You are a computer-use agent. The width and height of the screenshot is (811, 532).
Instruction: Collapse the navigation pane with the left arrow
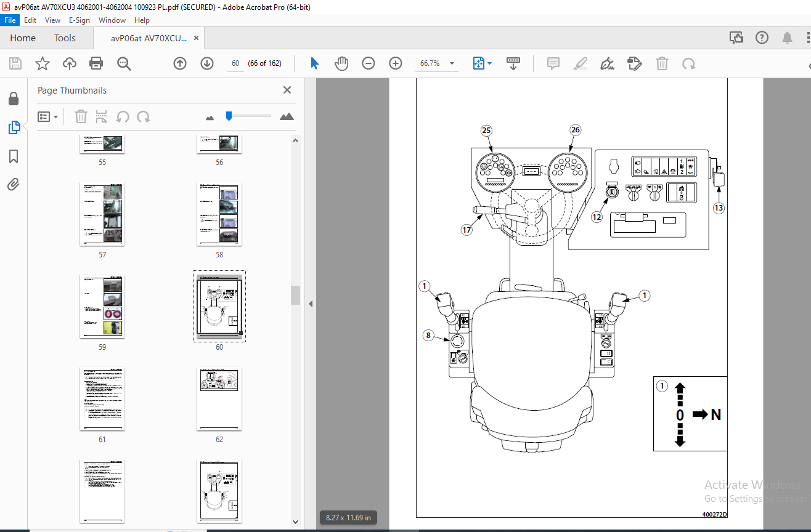click(311, 304)
